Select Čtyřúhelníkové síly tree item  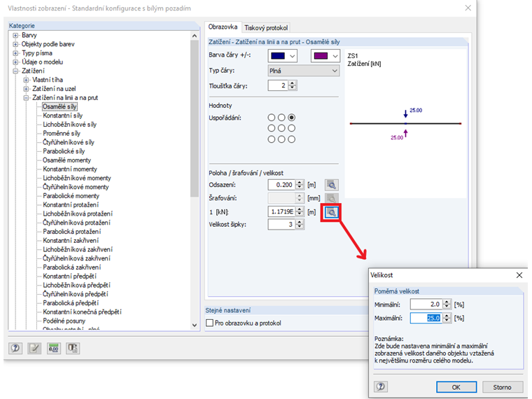click(x=69, y=143)
